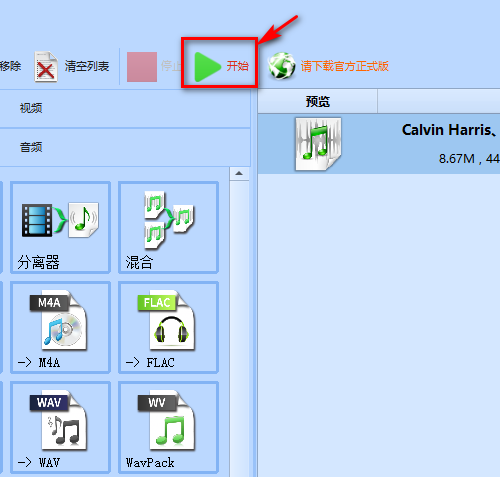Click the 预览 preview column header
Screen dimensions: 500x477
pos(318,101)
